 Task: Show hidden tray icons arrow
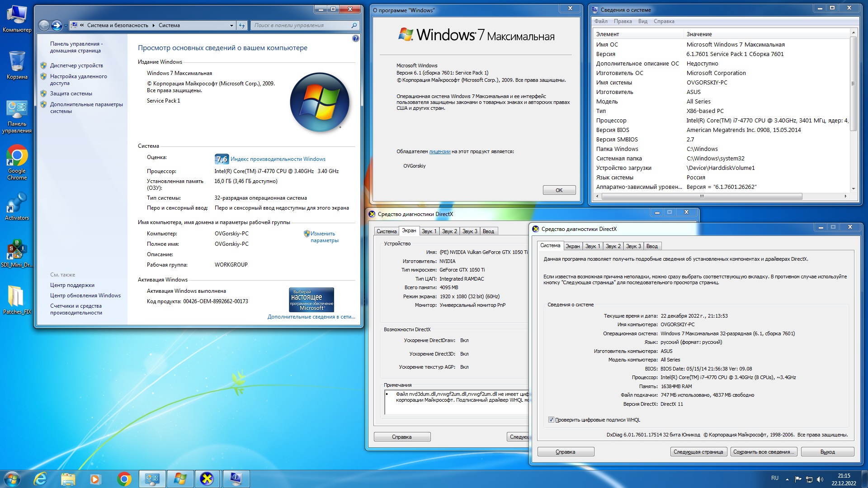pos(787,479)
